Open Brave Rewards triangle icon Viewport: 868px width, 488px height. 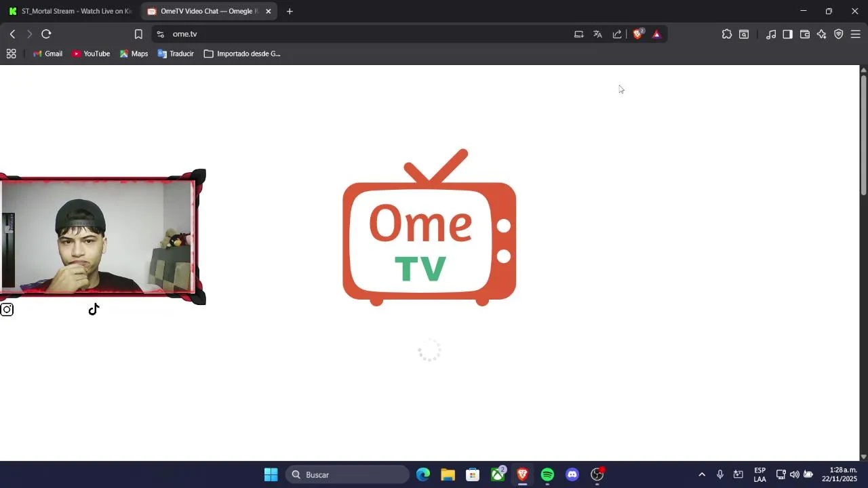656,34
